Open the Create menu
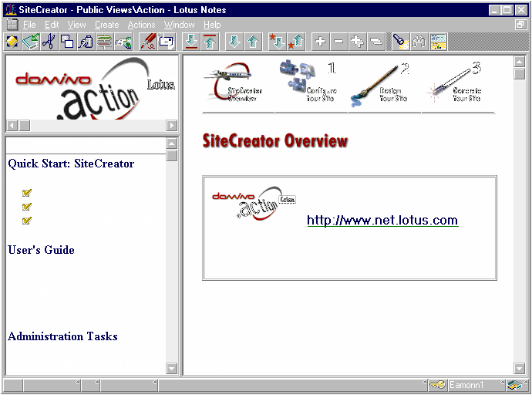This screenshot has height=395, width=532. tap(107, 25)
